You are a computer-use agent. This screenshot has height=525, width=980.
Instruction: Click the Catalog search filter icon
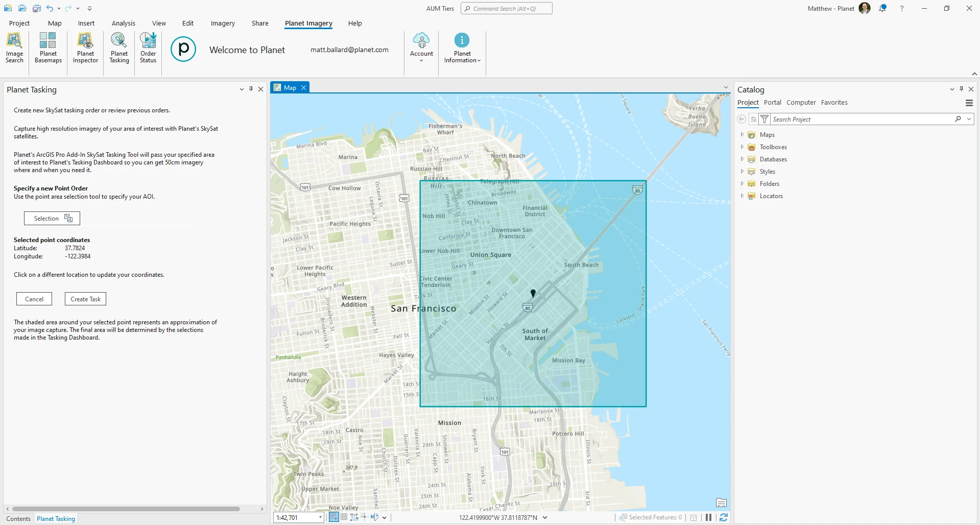764,119
